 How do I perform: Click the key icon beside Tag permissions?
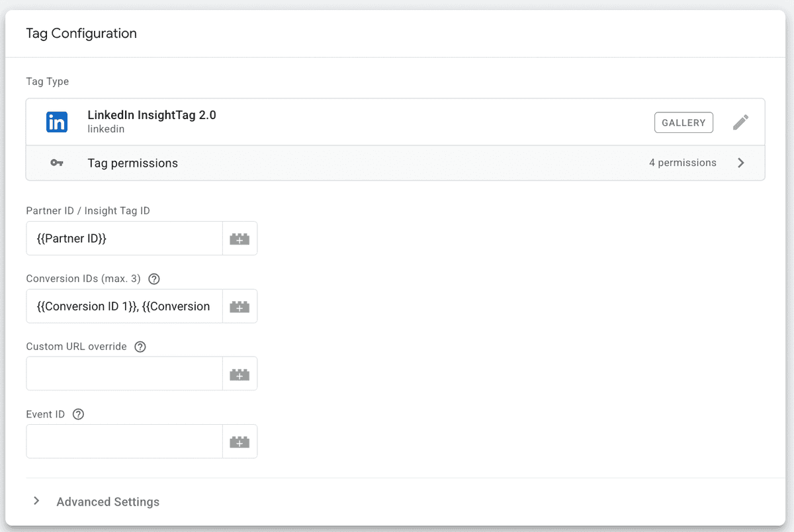click(58, 162)
